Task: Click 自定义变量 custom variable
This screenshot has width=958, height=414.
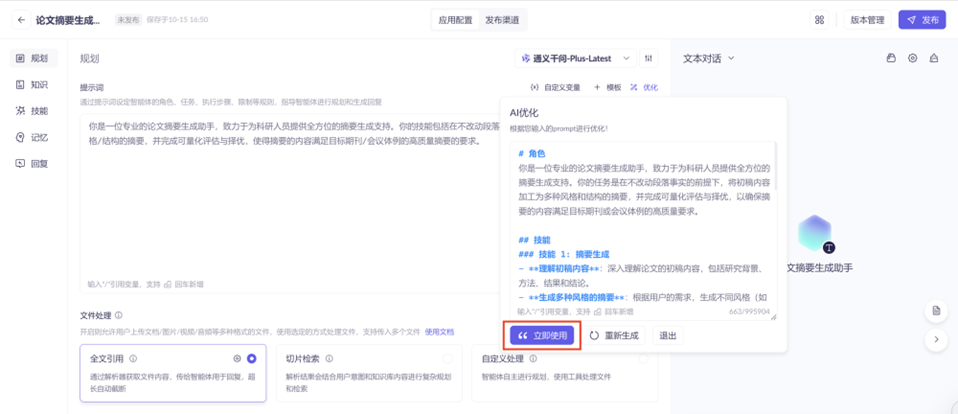Action: (x=555, y=87)
